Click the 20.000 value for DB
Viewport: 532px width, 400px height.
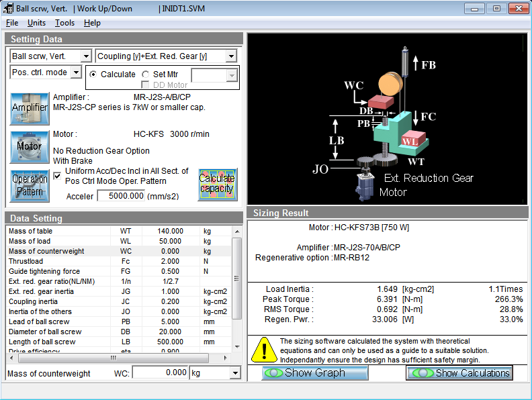tap(170, 332)
